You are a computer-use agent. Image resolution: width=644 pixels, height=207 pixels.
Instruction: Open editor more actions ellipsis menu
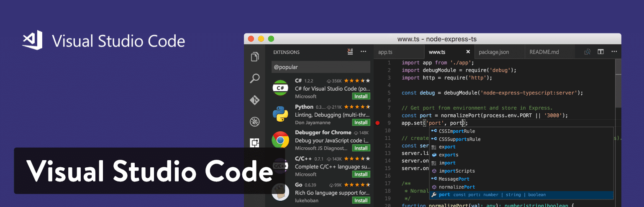coord(614,52)
